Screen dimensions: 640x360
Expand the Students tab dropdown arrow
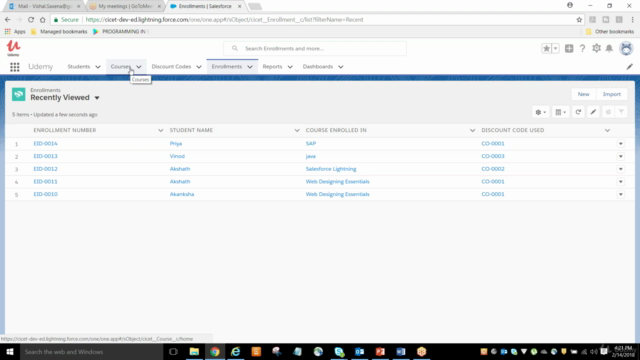click(98, 67)
